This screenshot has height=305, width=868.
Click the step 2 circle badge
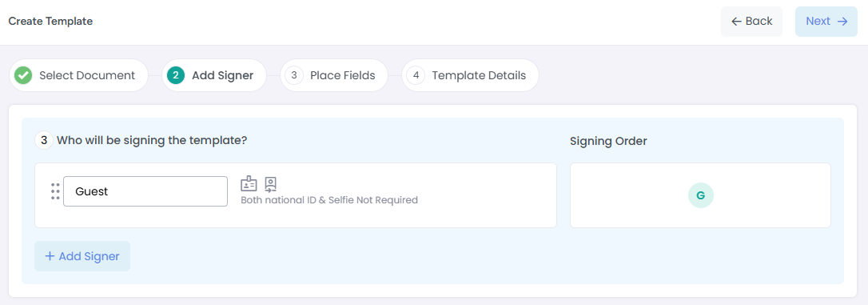tap(176, 75)
